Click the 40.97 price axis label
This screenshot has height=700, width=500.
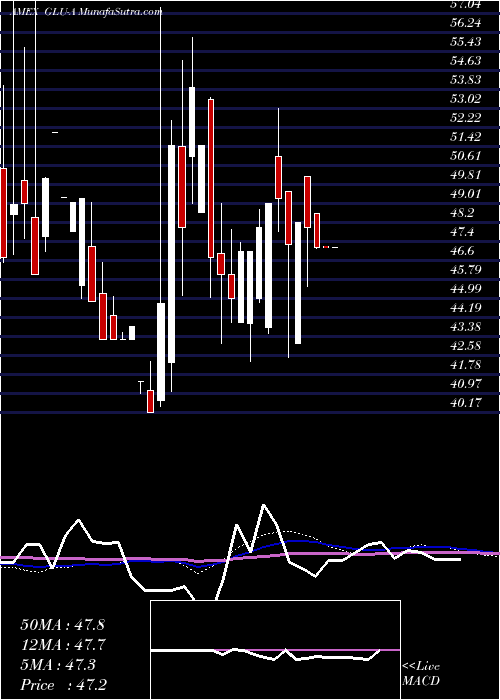coord(465,383)
